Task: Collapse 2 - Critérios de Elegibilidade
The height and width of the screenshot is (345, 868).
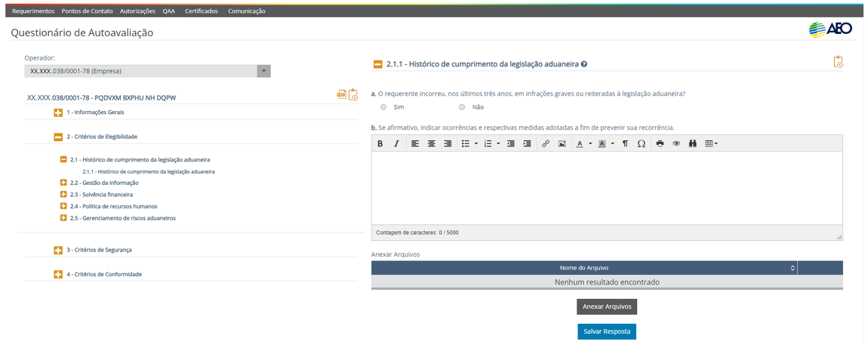Action: pos(57,136)
